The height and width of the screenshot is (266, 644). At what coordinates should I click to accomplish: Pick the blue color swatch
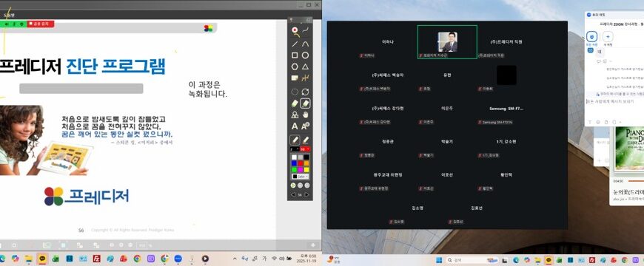tap(294, 163)
